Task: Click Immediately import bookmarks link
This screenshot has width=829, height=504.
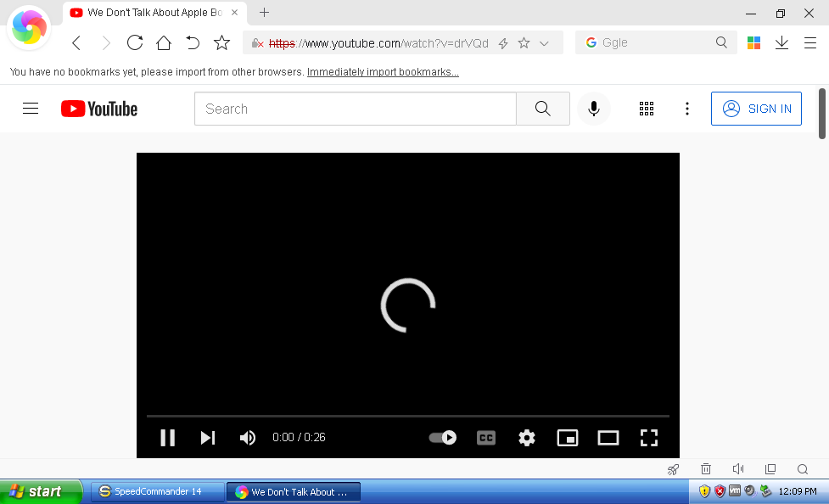Action: click(383, 72)
